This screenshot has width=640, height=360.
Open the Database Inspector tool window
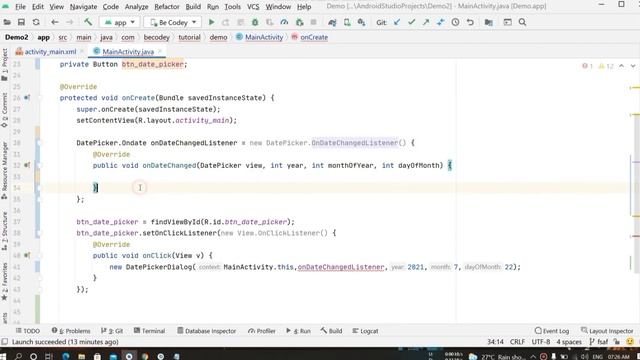click(207, 331)
